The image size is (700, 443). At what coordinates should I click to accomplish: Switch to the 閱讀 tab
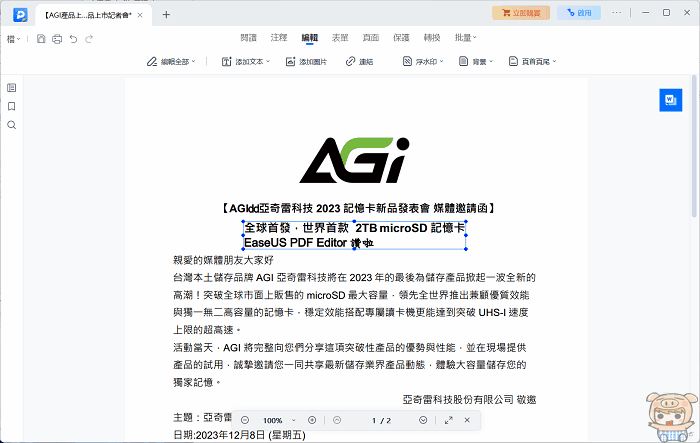tap(249, 38)
